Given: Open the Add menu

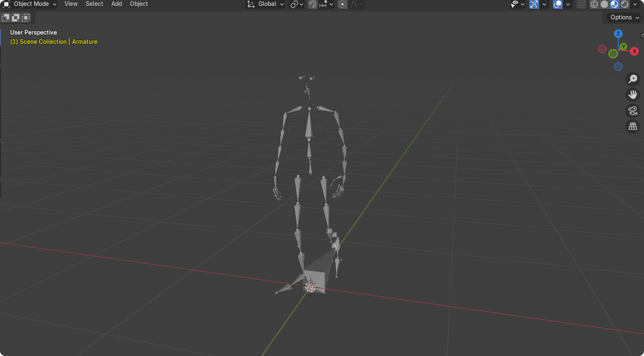Looking at the screenshot, I should (x=116, y=4).
